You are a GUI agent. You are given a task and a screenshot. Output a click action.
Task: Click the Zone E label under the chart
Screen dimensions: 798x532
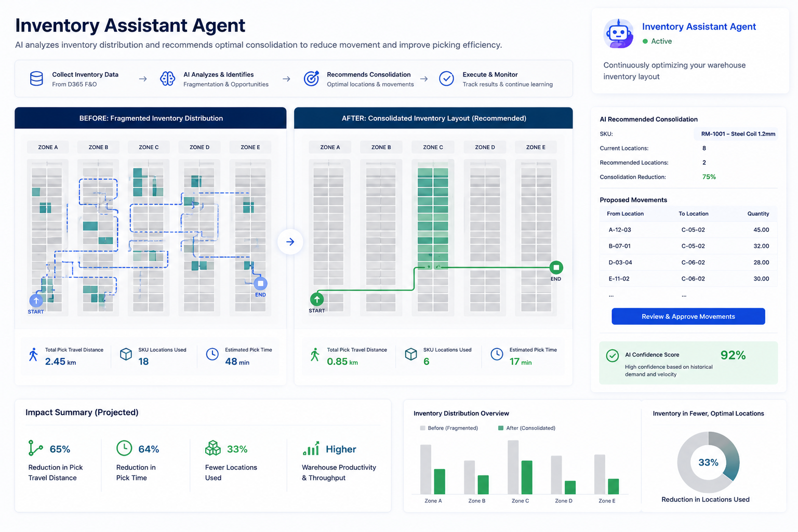(607, 501)
